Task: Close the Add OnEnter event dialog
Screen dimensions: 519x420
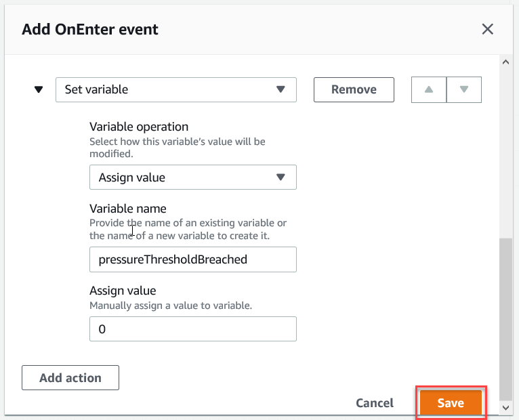Action: [487, 29]
